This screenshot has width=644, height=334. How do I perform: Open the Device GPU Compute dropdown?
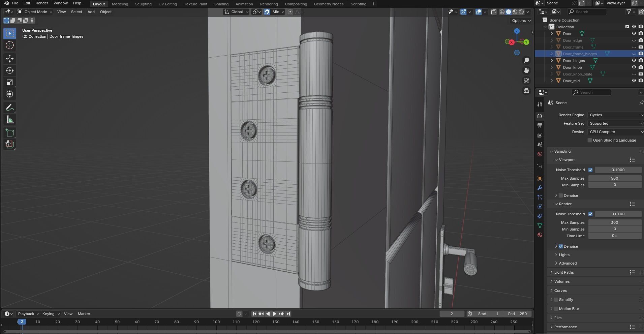tap(615, 132)
